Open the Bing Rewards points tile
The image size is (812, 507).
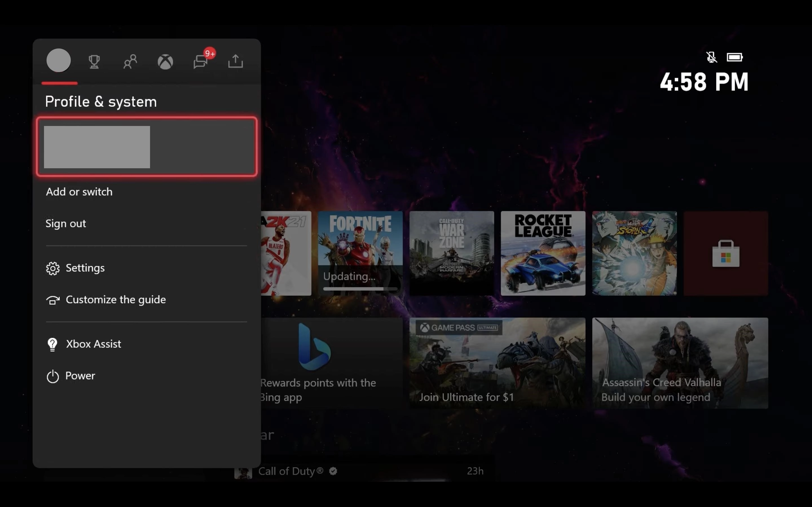(x=332, y=363)
